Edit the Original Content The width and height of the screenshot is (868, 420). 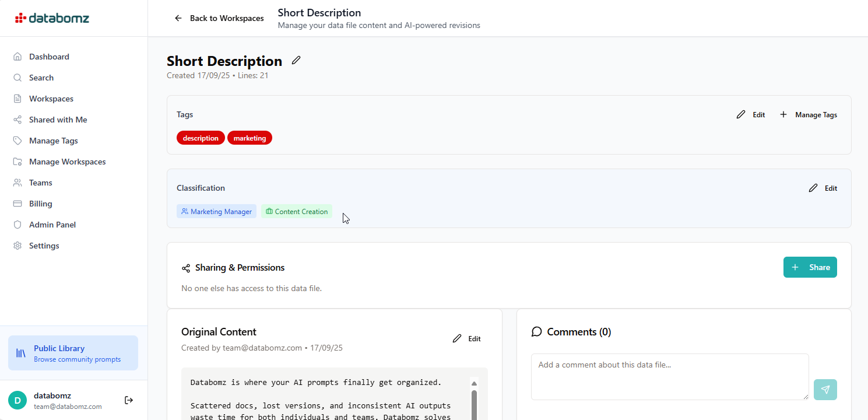pyautogui.click(x=467, y=339)
